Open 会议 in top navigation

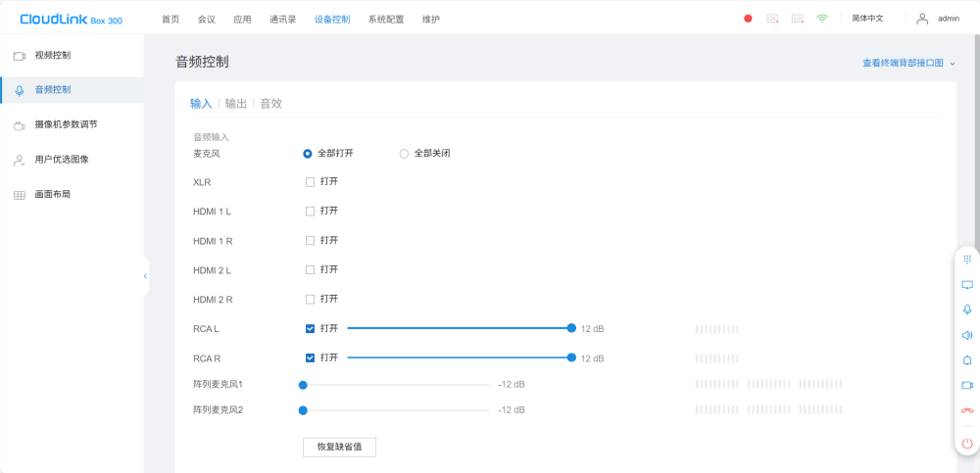click(x=207, y=20)
